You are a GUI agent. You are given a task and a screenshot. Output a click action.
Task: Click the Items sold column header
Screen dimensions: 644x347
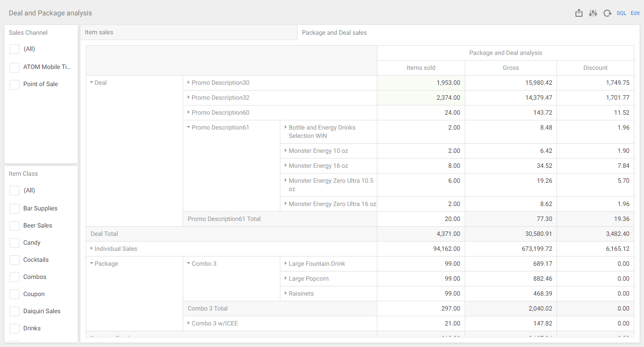point(420,68)
